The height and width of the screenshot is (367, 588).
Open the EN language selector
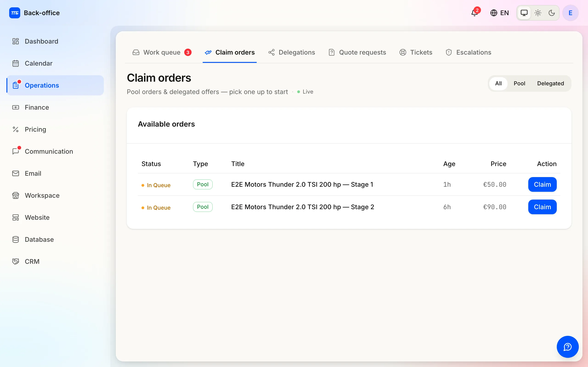tap(500, 13)
